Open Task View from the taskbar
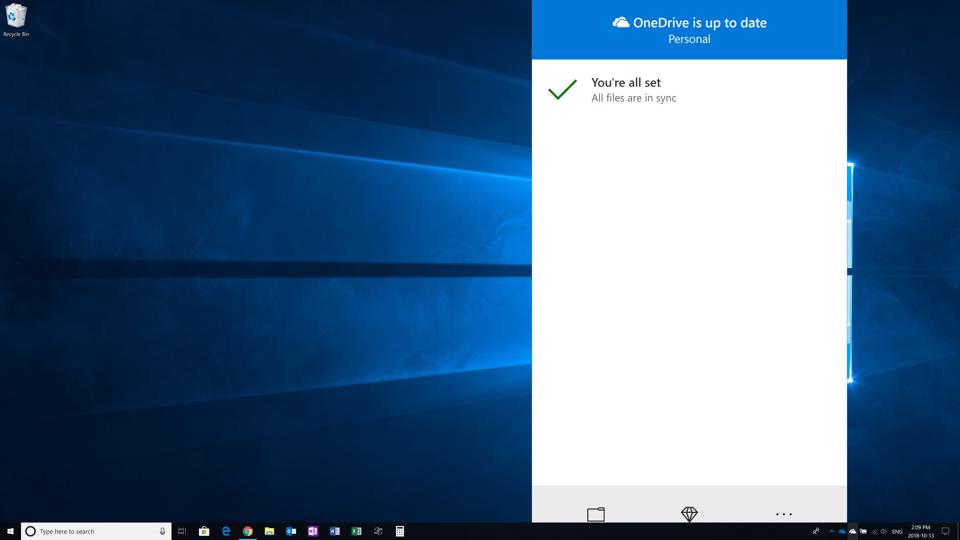 [x=182, y=531]
